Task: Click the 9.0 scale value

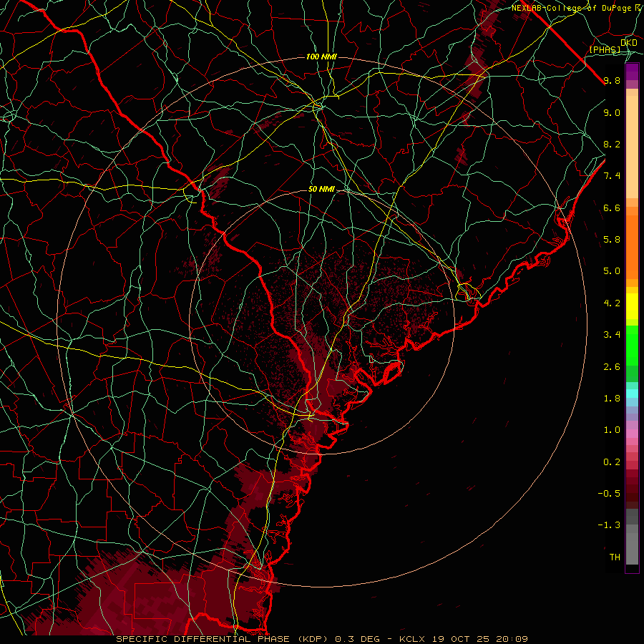Action: [x=612, y=112]
